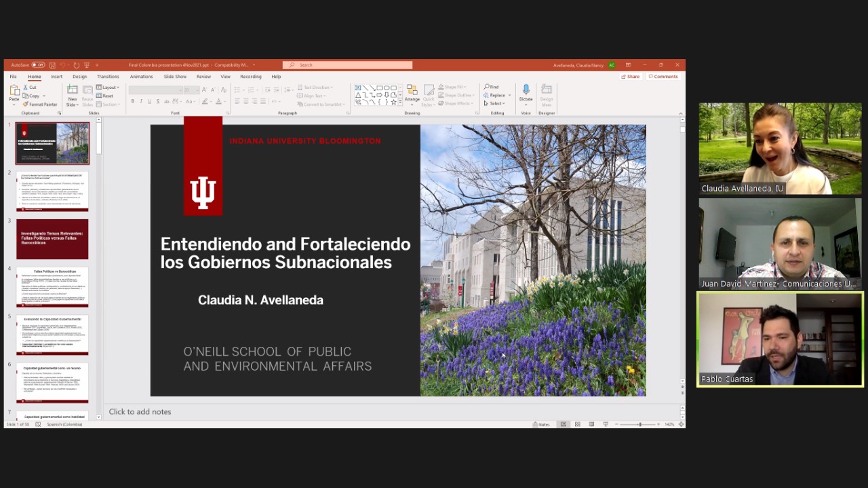Image resolution: width=868 pixels, height=488 pixels.
Task: Open the Slide Show tab
Action: (175, 77)
